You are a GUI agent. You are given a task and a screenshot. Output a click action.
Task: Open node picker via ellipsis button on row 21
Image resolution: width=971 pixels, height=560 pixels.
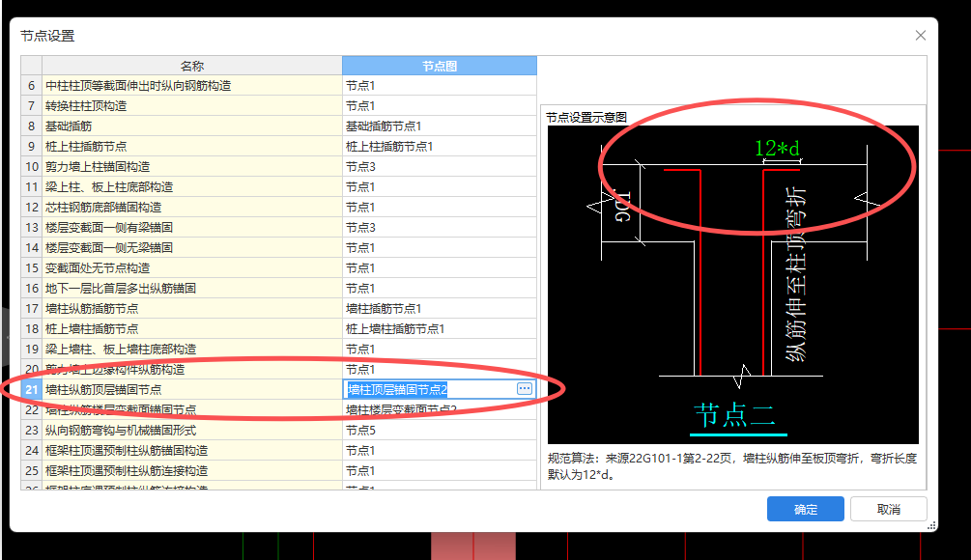click(523, 390)
